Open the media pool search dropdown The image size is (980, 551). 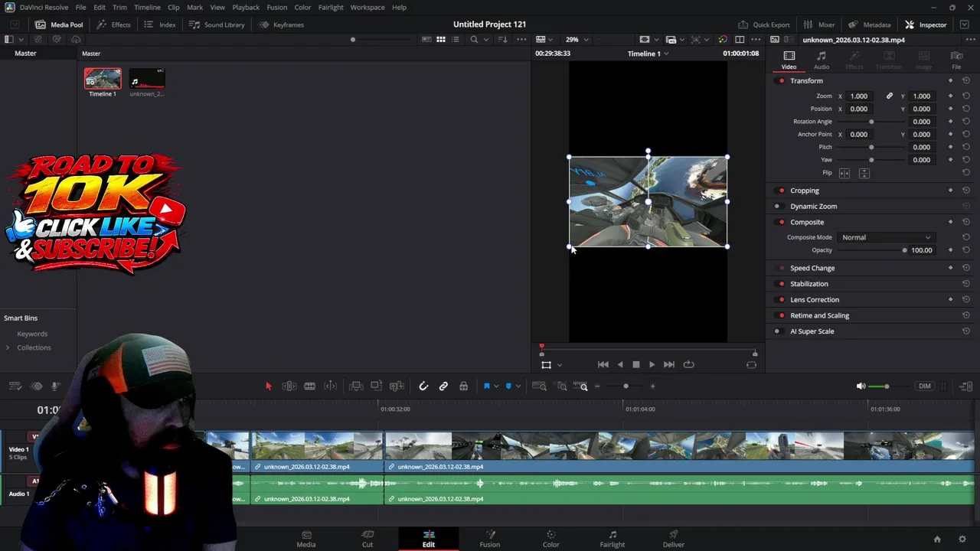tap(485, 40)
